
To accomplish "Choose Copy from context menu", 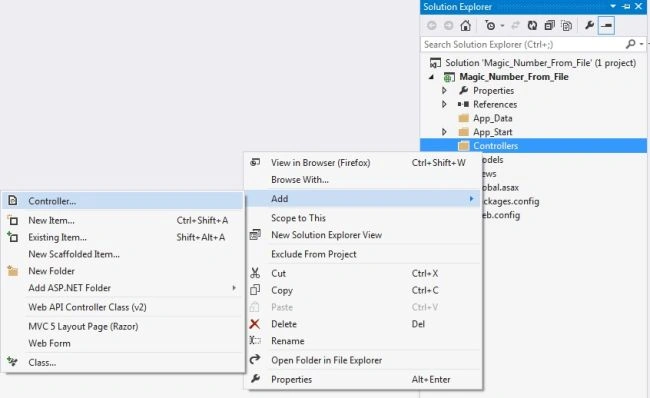I will [363, 290].
